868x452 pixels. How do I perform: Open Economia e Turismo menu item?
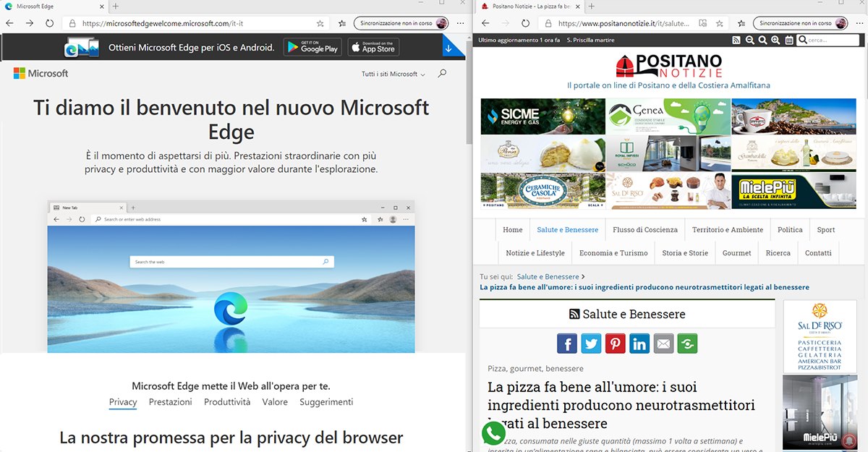click(614, 253)
